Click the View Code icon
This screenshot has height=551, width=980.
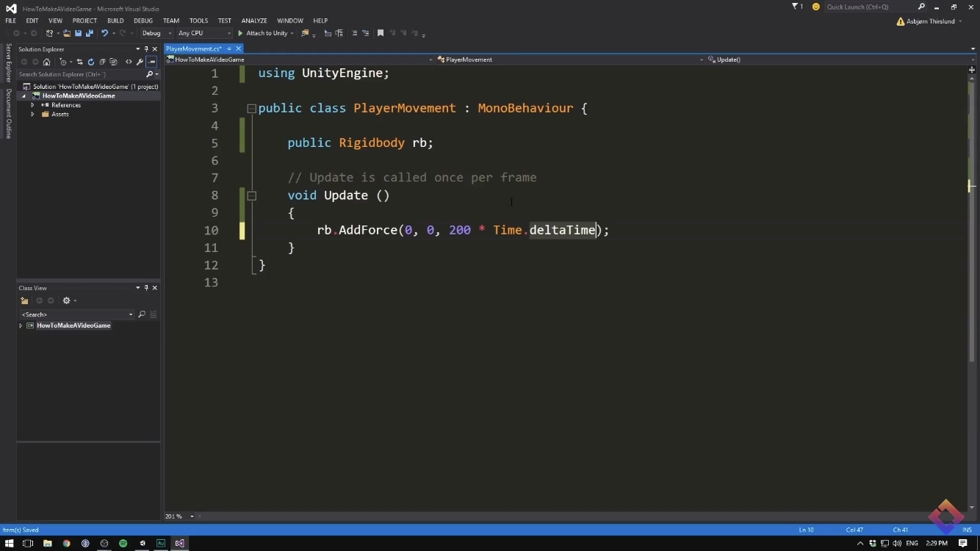129,62
